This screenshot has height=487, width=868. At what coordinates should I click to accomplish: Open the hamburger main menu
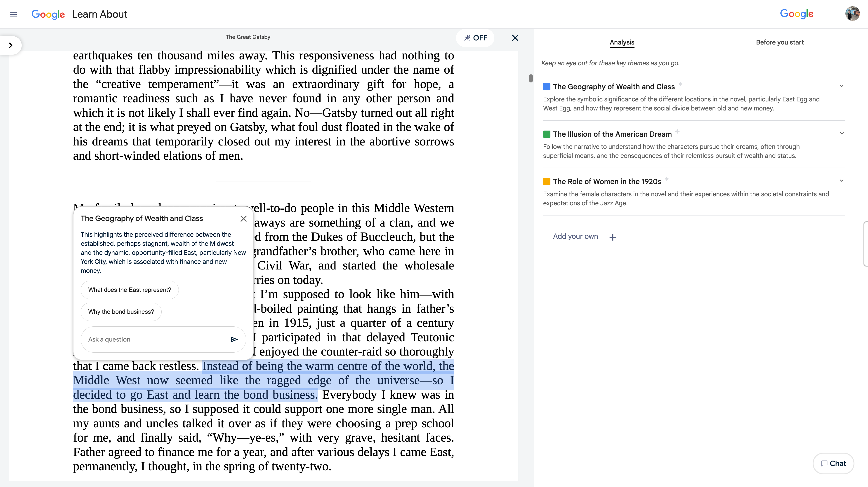click(14, 14)
